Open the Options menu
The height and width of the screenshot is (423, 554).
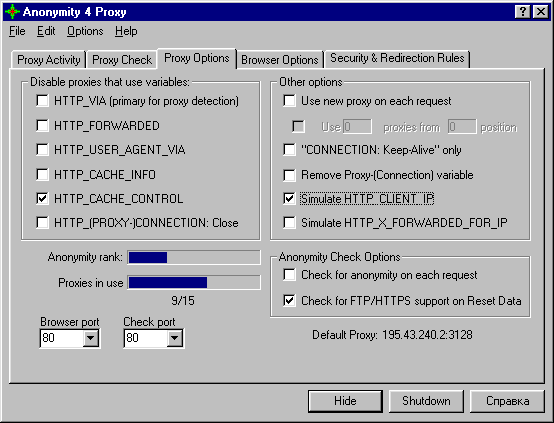(x=85, y=31)
